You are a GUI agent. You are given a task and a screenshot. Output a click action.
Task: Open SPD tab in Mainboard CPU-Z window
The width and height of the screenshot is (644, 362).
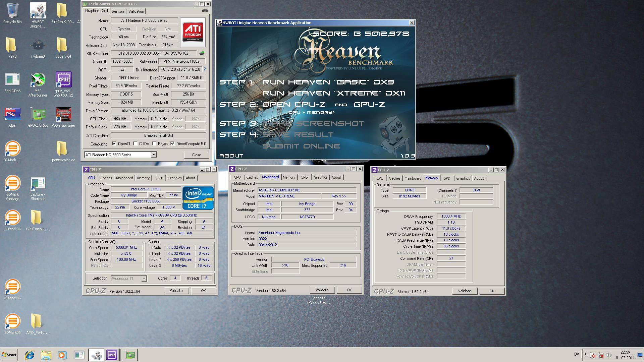coord(304,177)
